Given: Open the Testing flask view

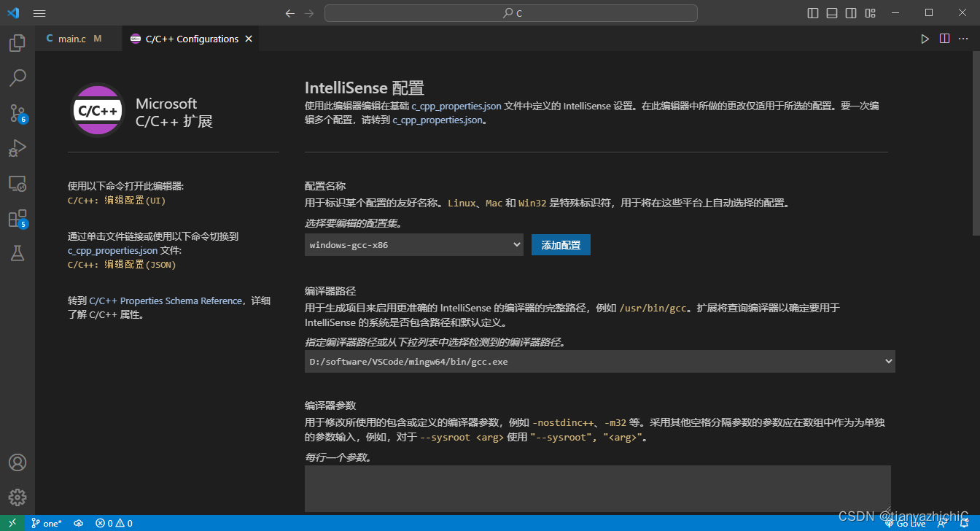Looking at the screenshot, I should [x=17, y=253].
